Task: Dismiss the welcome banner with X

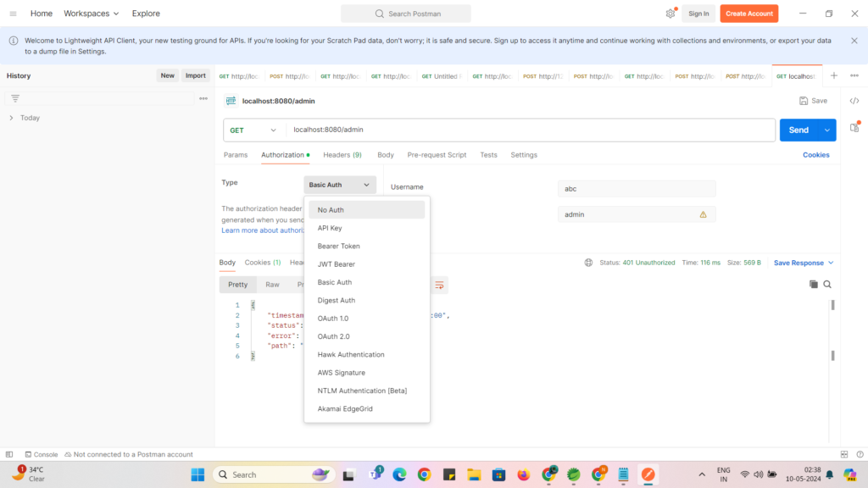Action: [x=854, y=41]
